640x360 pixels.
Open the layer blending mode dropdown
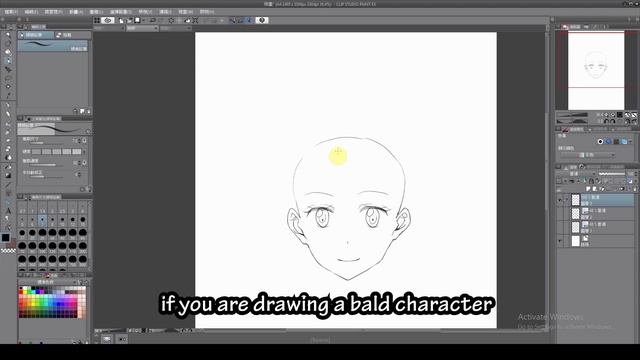(577, 174)
